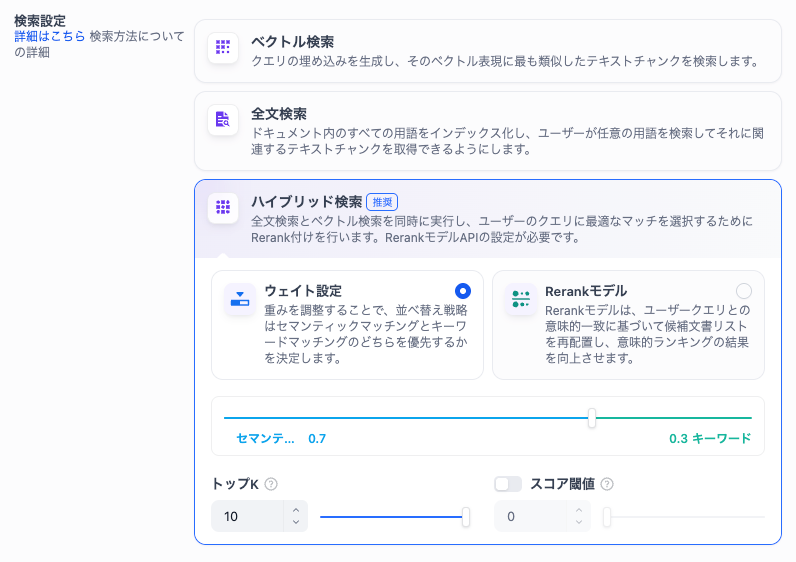Click the Rerankモデル icon

[x=521, y=299]
